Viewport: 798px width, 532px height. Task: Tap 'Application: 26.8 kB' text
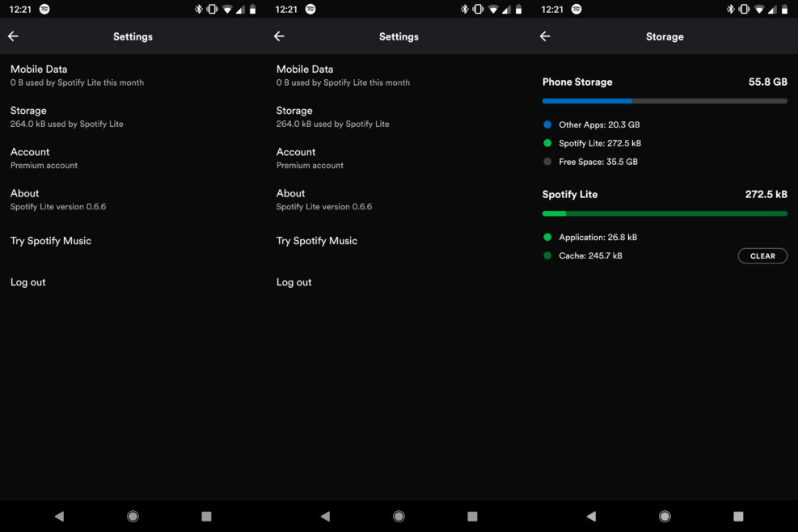click(598, 237)
